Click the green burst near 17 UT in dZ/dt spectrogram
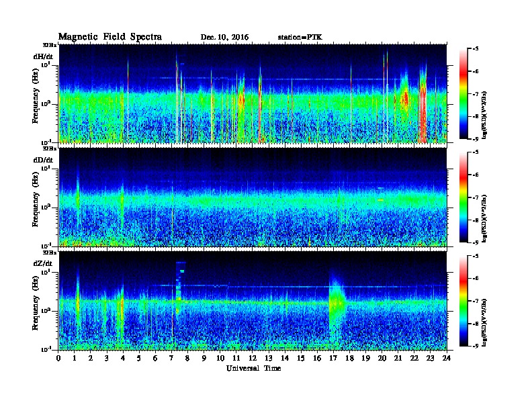Screen dimensions: 532x411 (337, 302)
